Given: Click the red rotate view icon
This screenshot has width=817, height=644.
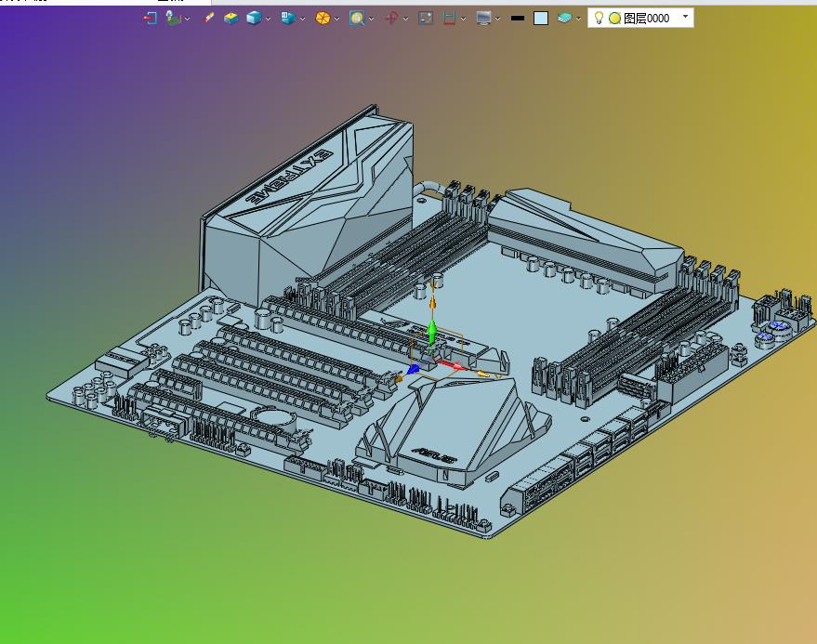Looking at the screenshot, I should pyautogui.click(x=391, y=19).
